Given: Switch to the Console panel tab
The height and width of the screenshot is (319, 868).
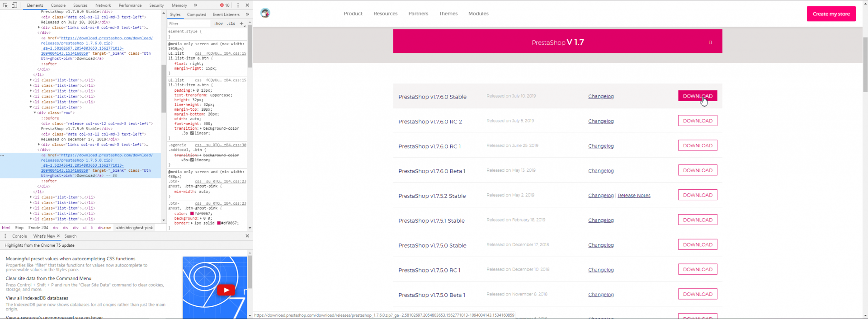Looking at the screenshot, I should coord(58,5).
